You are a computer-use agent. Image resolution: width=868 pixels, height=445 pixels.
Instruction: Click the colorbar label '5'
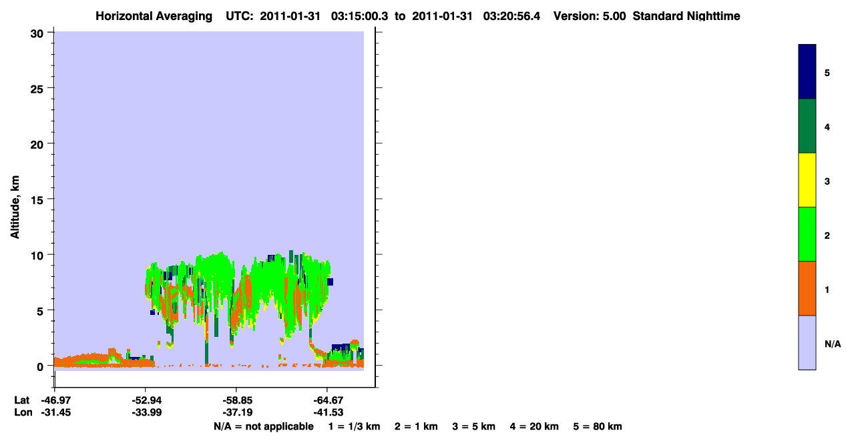point(827,73)
